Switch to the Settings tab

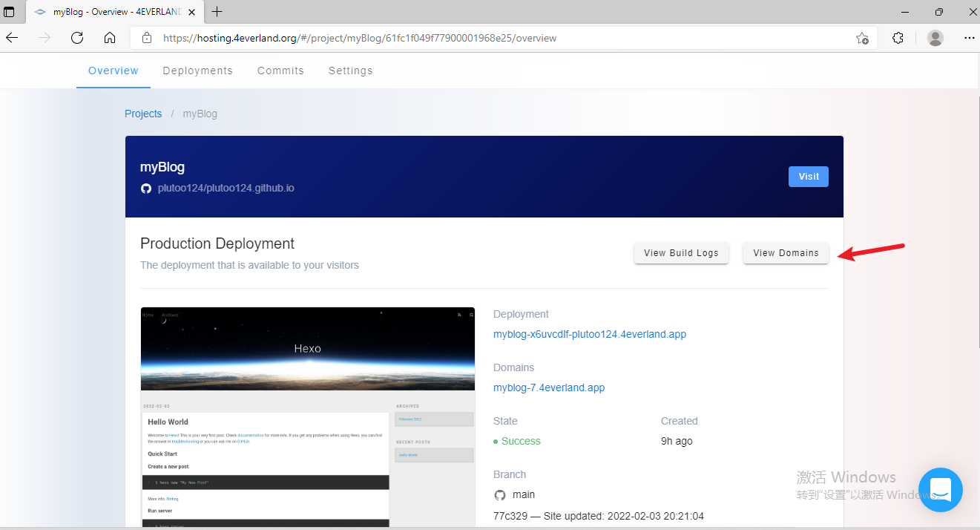click(351, 71)
